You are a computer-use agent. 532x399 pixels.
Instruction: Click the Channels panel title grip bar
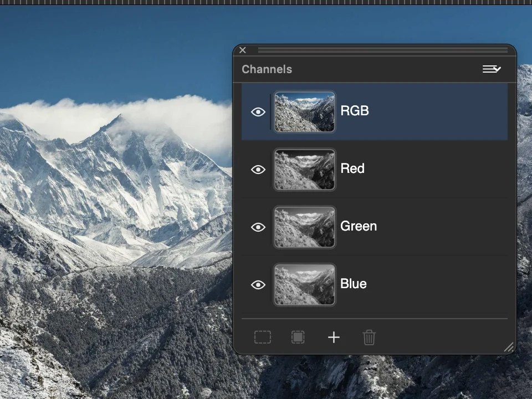pos(383,50)
